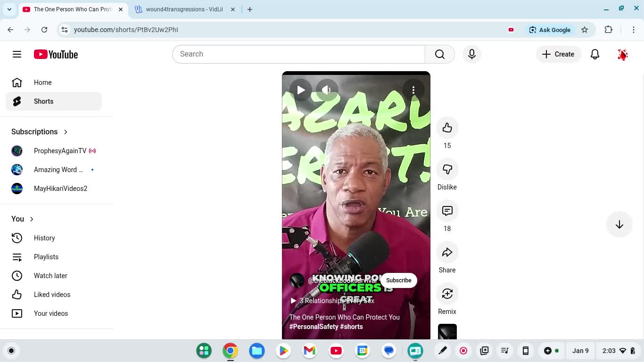Image resolution: width=644 pixels, height=362 pixels.
Task: Open YouTube notifications bell
Action: pyautogui.click(x=595, y=54)
